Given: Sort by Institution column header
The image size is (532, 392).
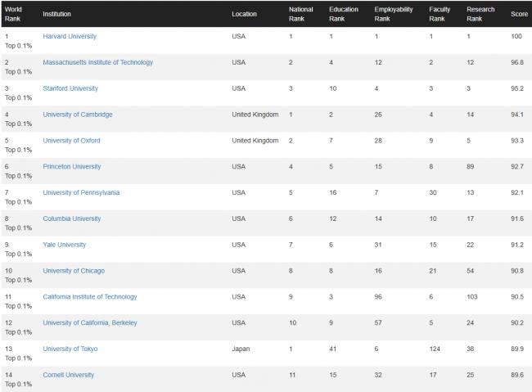Looking at the screenshot, I should tap(56, 14).
